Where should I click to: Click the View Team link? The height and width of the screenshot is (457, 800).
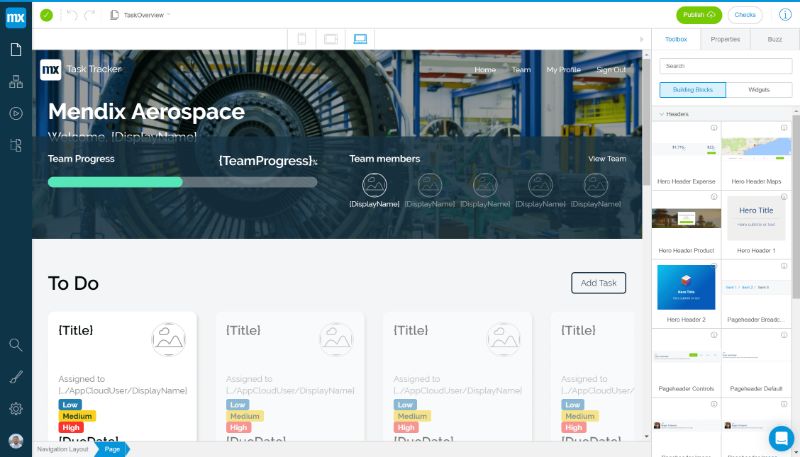point(607,159)
